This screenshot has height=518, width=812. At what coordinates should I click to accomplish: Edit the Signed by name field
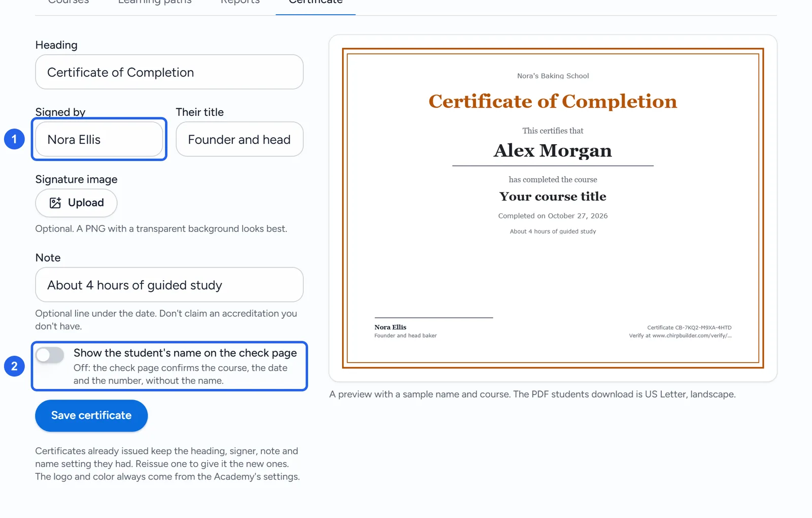click(99, 139)
